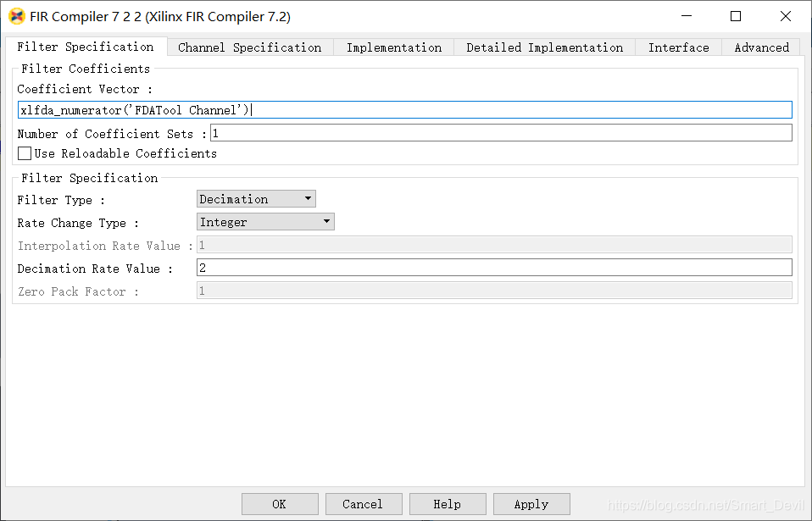Screen dimensions: 812x521
Task: Close the FIR Compiler window
Action: [x=786, y=17]
